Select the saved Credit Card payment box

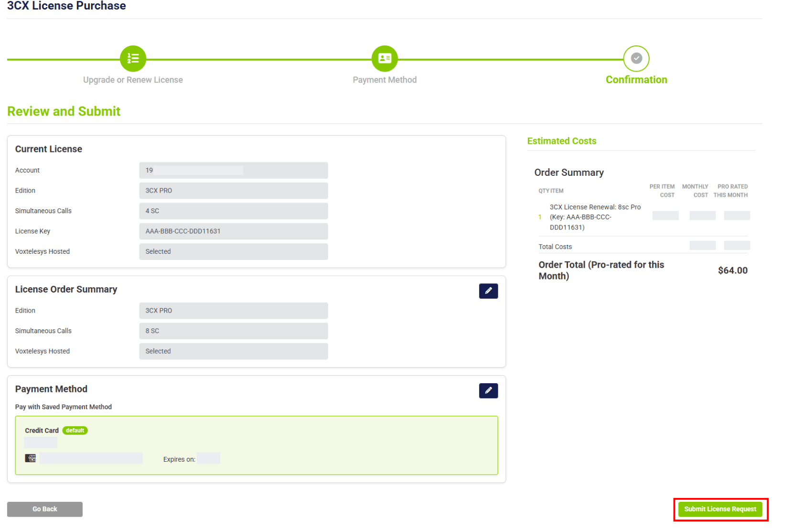click(256, 445)
